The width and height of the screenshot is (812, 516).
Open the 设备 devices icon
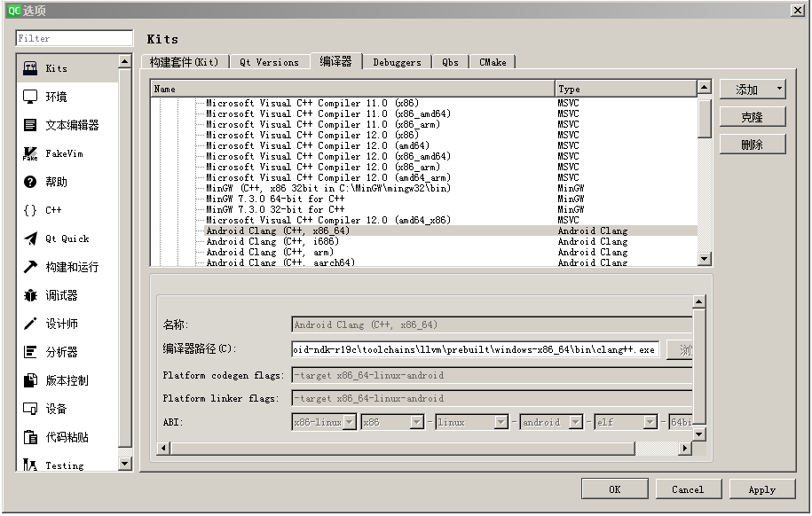coord(30,409)
